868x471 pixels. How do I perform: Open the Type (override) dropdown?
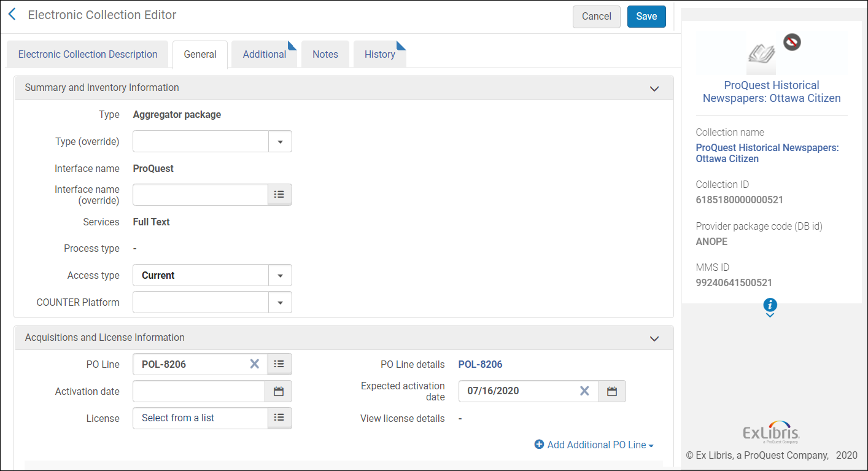pyautogui.click(x=212, y=141)
